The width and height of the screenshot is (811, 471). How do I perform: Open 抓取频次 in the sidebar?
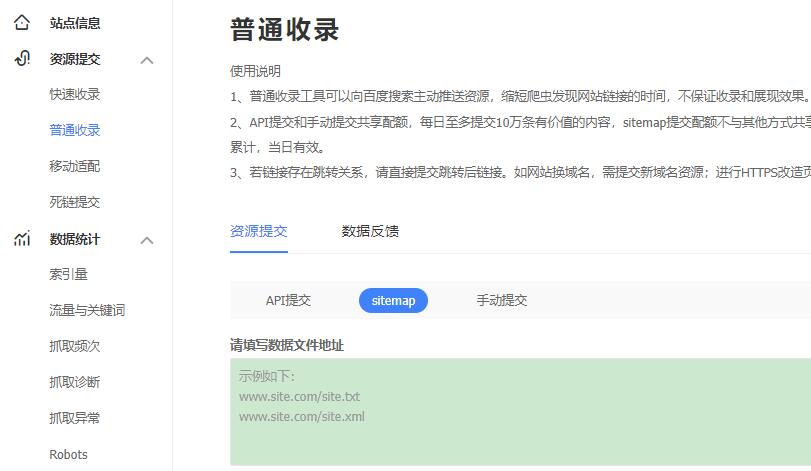75,346
